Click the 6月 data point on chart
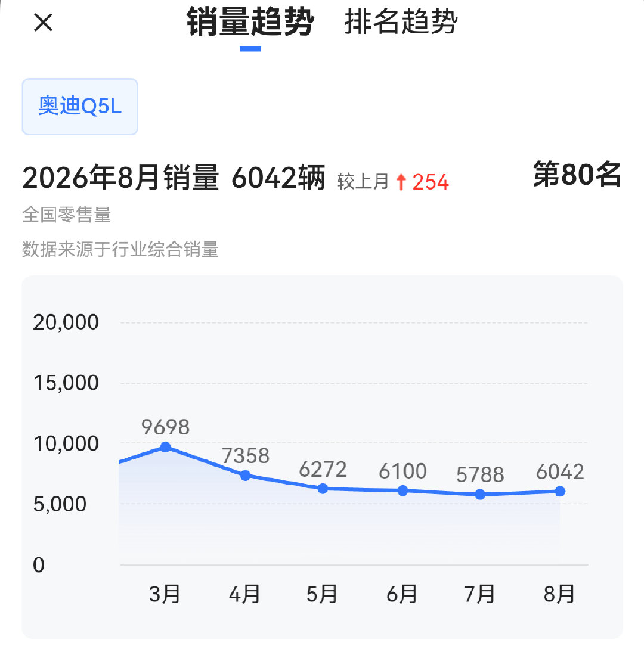The width and height of the screenshot is (644, 649). coord(402,491)
